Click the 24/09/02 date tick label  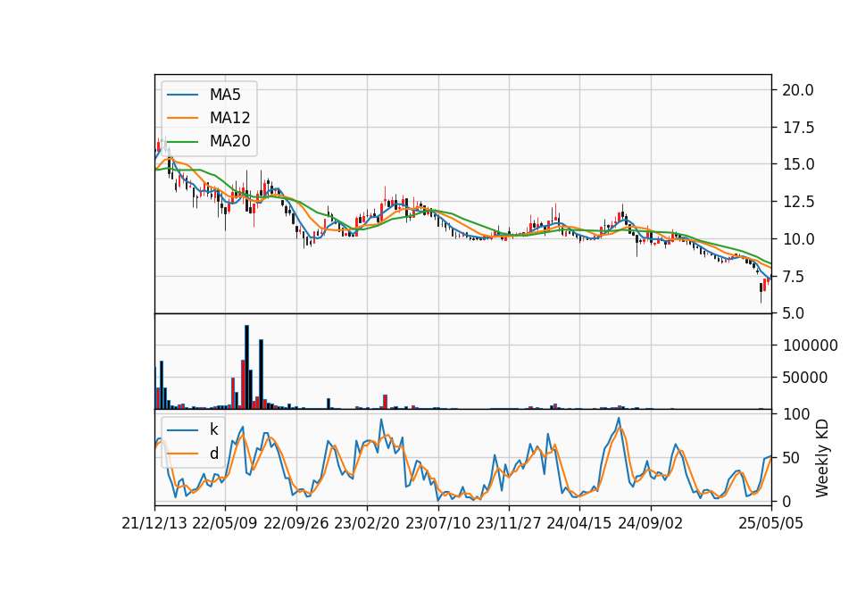coord(651,523)
